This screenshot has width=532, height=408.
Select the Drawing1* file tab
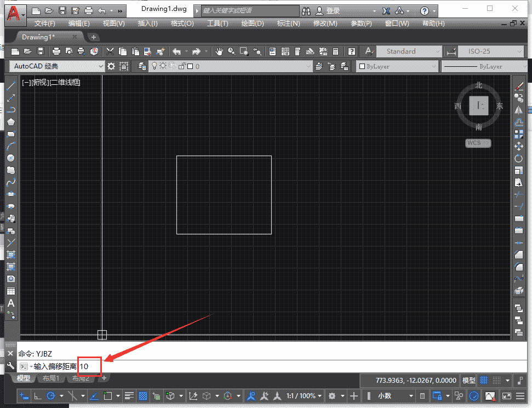[x=38, y=37]
